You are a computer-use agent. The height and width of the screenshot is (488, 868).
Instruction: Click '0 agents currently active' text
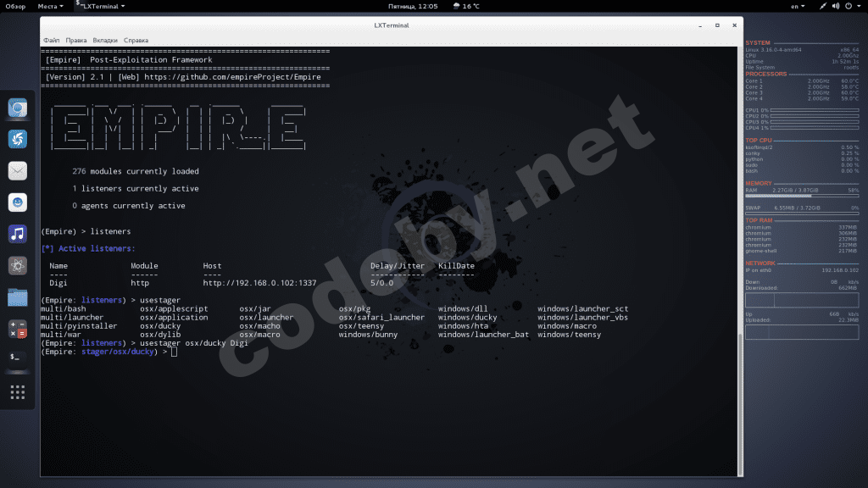[x=129, y=206]
